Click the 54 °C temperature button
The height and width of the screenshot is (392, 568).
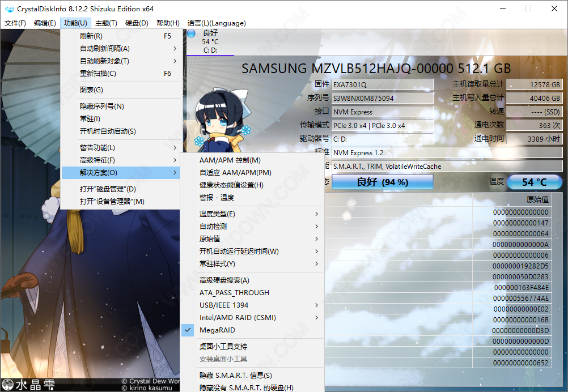(x=535, y=182)
